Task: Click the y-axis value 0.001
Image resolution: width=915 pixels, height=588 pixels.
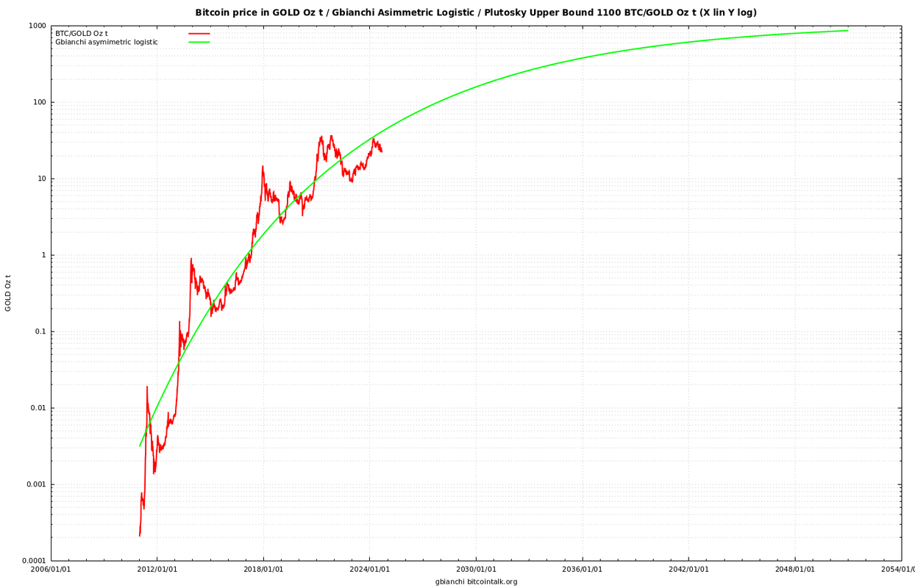Action: point(37,484)
